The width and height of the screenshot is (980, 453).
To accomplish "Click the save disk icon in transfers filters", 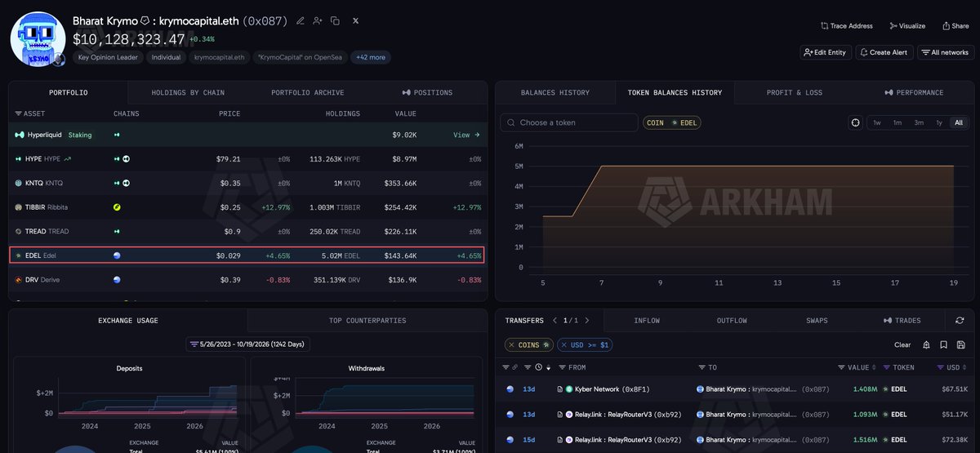I will (960, 344).
